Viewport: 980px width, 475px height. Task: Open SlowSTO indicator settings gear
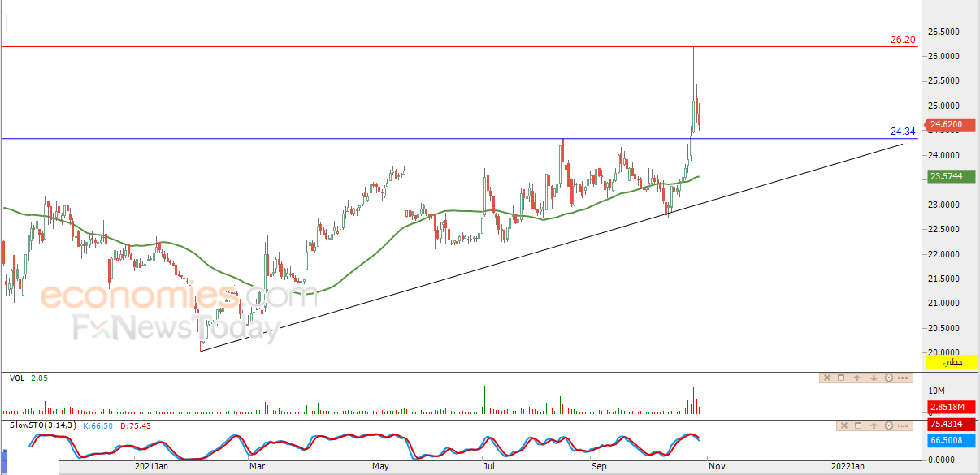889,425
